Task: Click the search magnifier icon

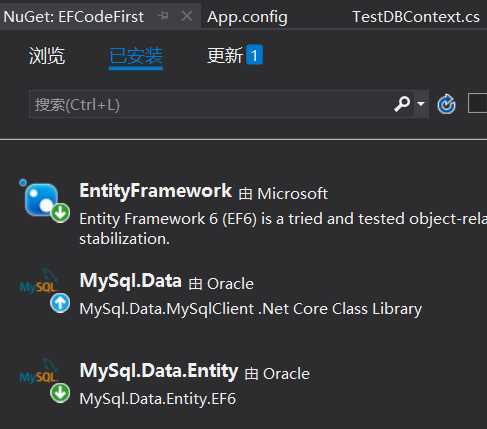Action: (x=402, y=104)
